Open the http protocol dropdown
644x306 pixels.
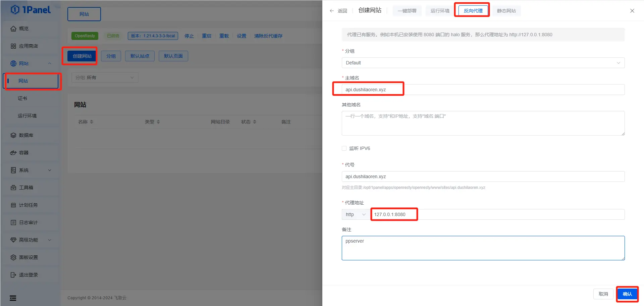point(356,214)
